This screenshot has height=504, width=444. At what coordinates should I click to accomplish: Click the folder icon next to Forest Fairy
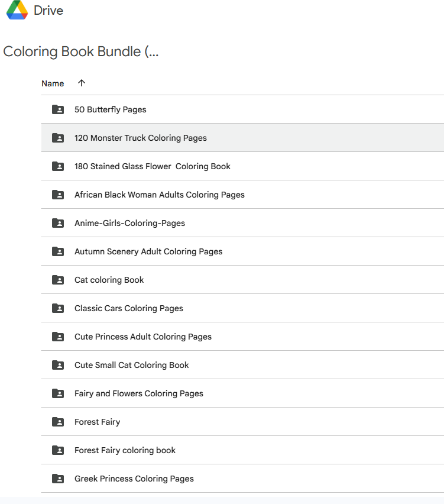57,422
